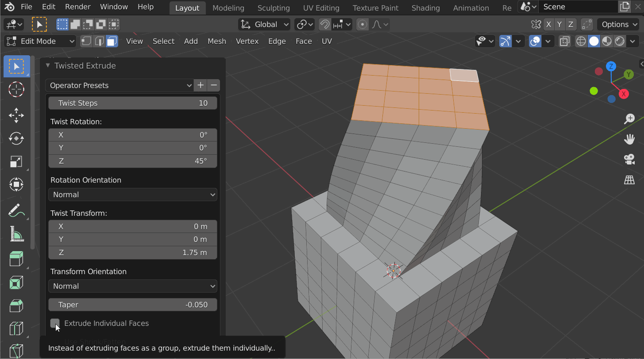Open the Edit Mode selector

tap(40, 41)
